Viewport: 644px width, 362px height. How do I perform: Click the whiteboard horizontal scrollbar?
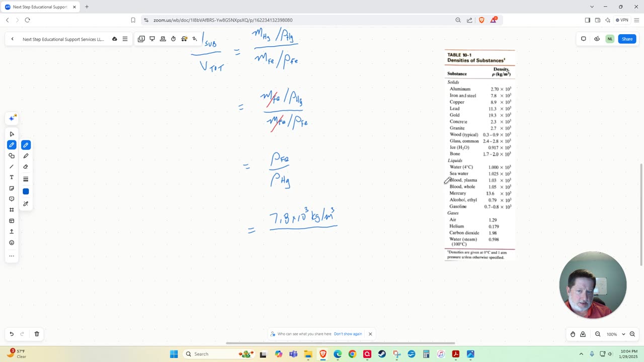click(x=340, y=343)
